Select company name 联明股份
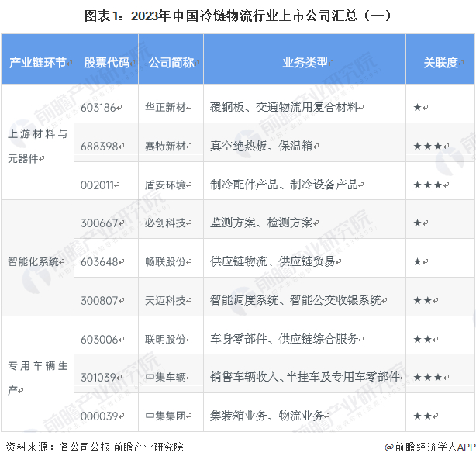This screenshot has width=476, height=463. pyautogui.click(x=165, y=339)
